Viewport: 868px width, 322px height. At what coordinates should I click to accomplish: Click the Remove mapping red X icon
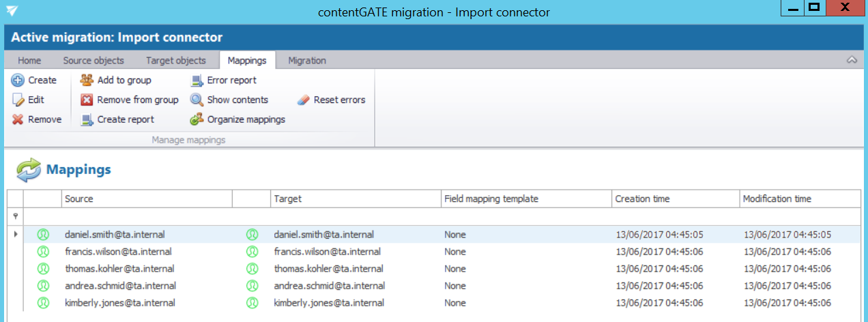[18, 119]
